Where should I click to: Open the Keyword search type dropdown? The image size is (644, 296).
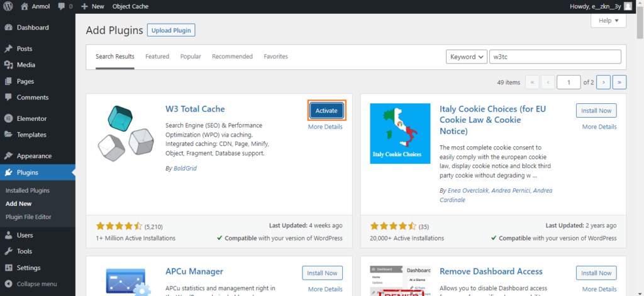(467, 57)
